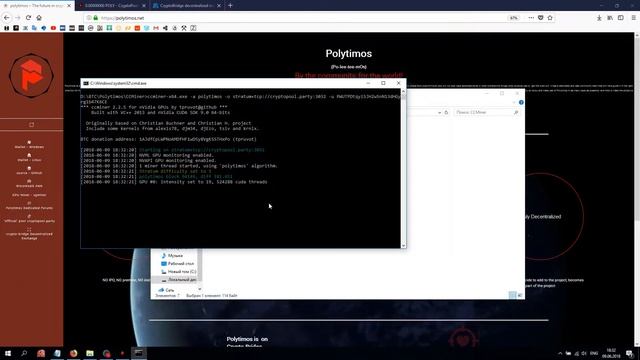640x360 pixels.
Task: Save page to Pocket icon
Action: (540, 18)
